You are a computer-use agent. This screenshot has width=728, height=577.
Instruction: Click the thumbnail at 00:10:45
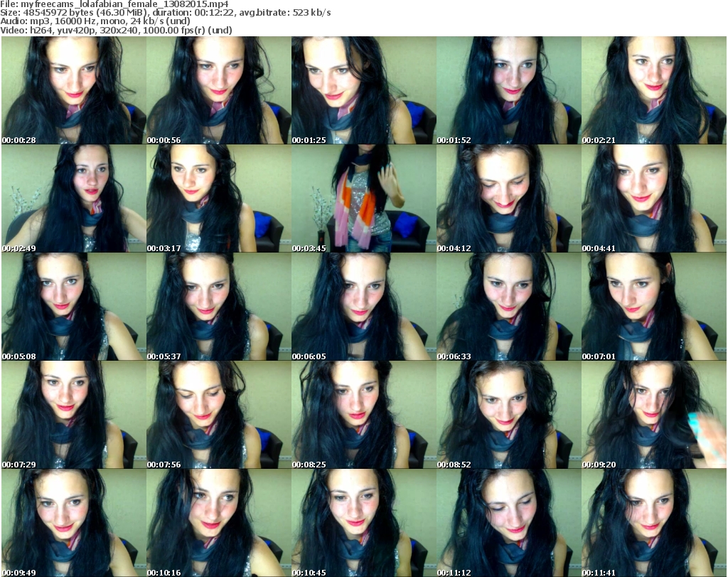point(363,523)
